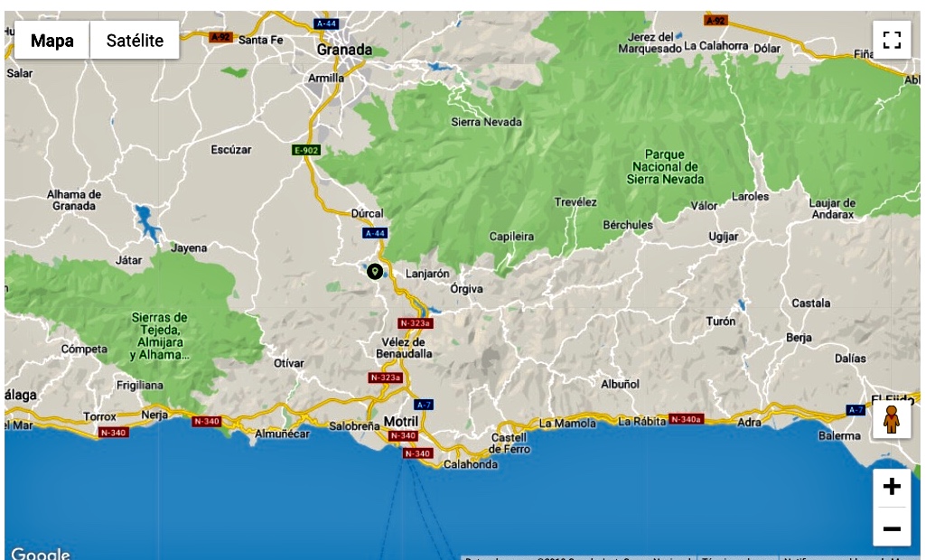Zoom out with the minus button
935x560 pixels.
[892, 527]
